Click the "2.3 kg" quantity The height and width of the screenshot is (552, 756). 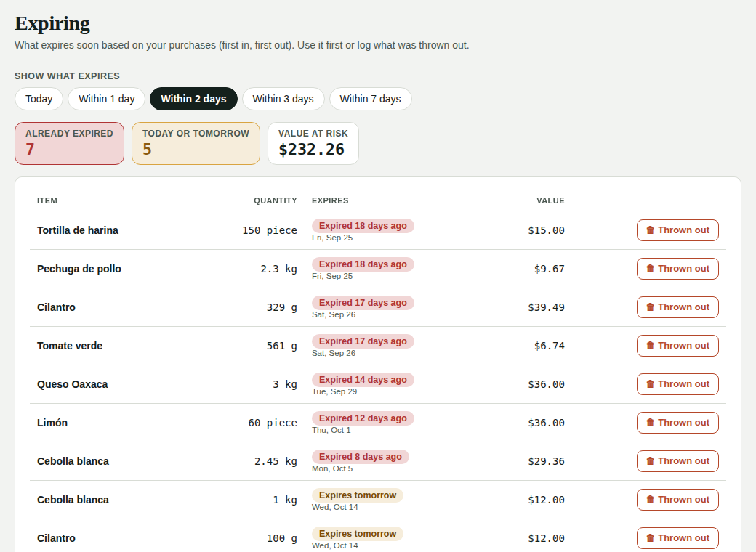pyautogui.click(x=278, y=269)
